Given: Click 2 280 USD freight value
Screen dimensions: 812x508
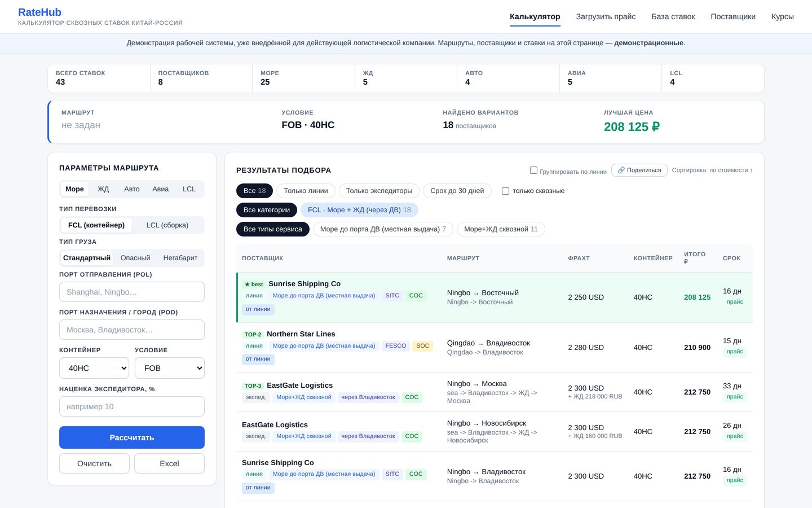Looking at the screenshot, I should click(x=586, y=348).
